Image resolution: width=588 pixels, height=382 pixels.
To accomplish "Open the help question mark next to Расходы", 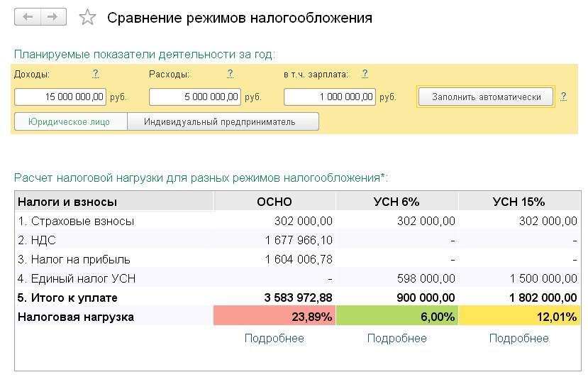I will (x=231, y=74).
